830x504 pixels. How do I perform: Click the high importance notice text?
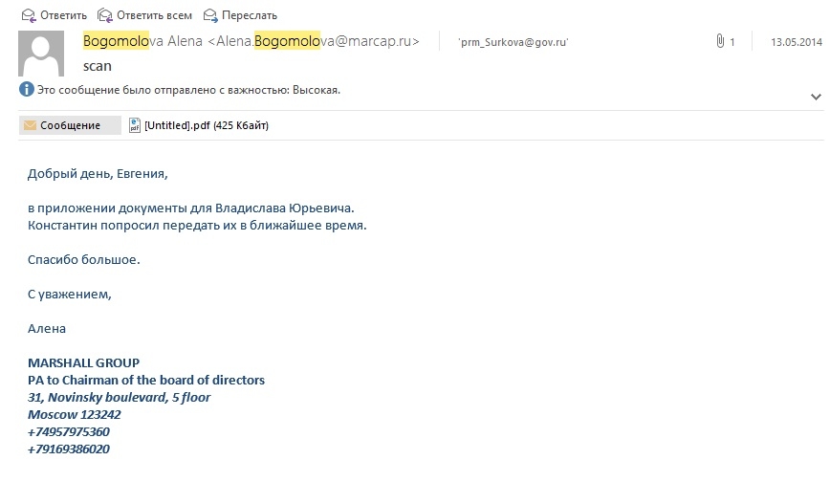coord(188,90)
